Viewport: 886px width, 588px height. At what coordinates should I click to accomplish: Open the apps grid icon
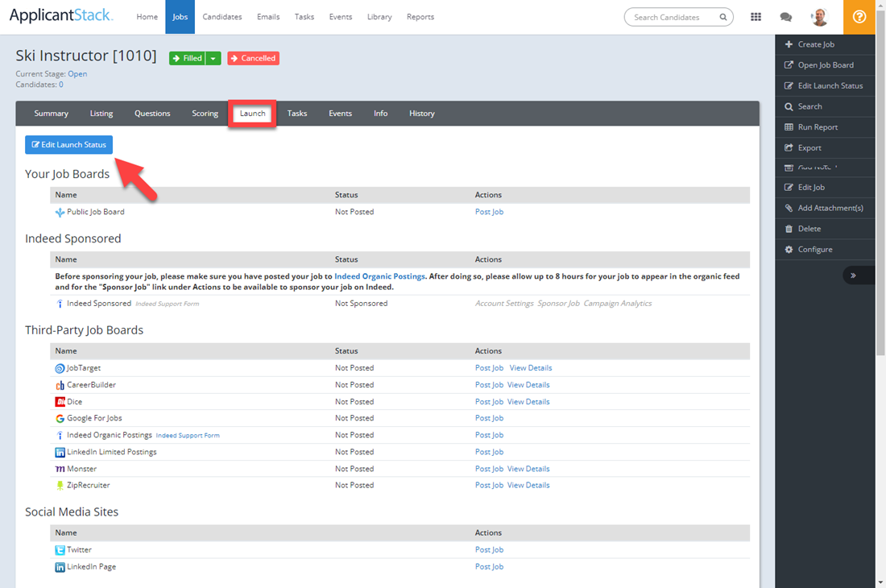pyautogui.click(x=756, y=17)
